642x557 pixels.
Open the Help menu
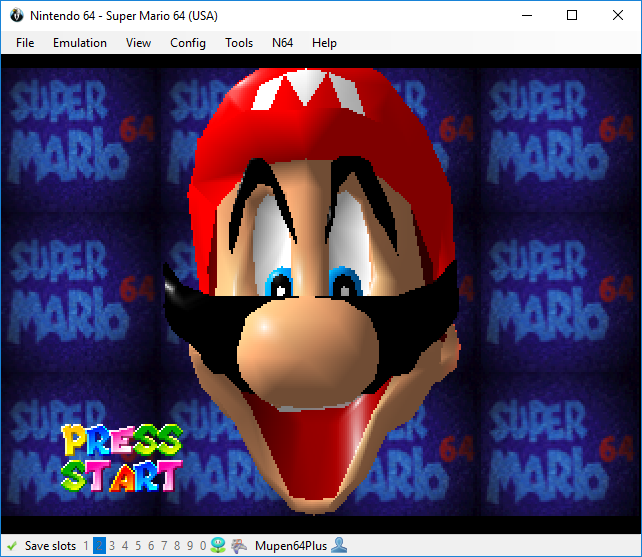324,43
